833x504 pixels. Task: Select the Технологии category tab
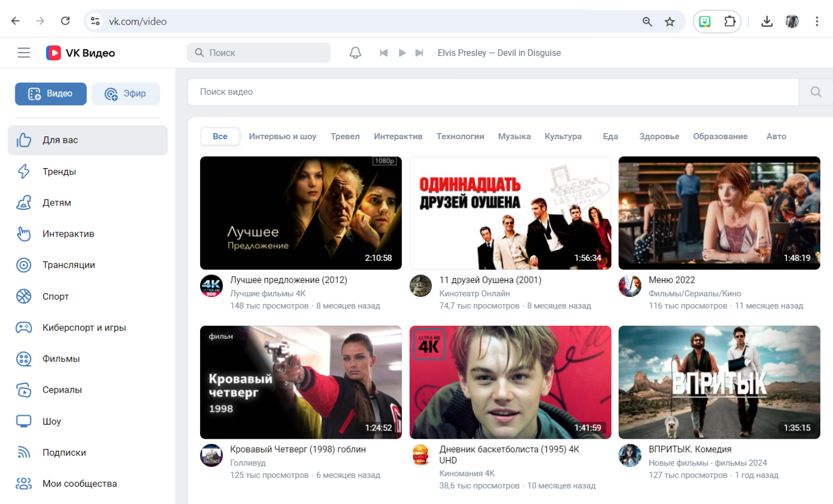[x=460, y=136]
